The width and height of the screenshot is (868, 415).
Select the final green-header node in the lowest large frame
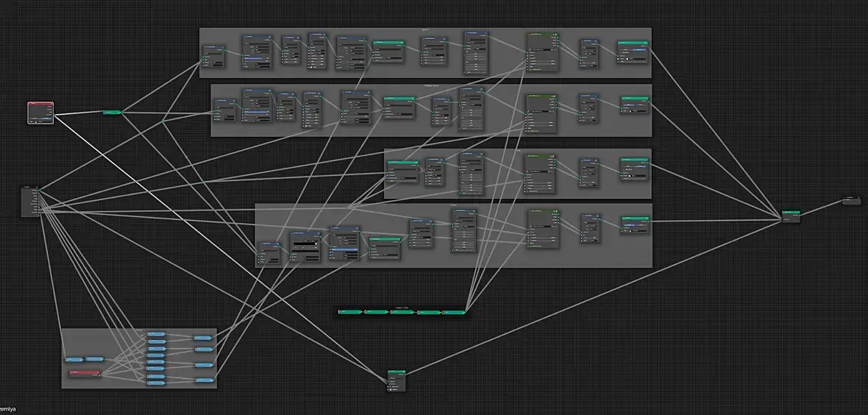tap(636, 225)
